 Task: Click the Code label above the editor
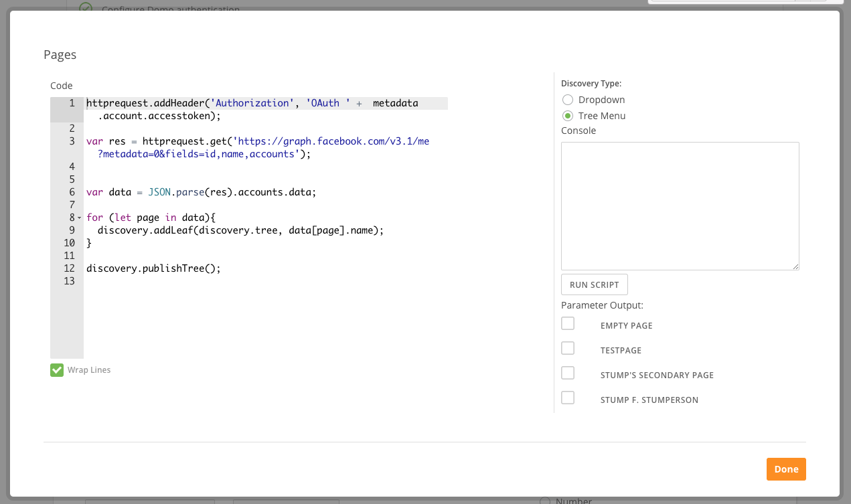[x=62, y=86]
